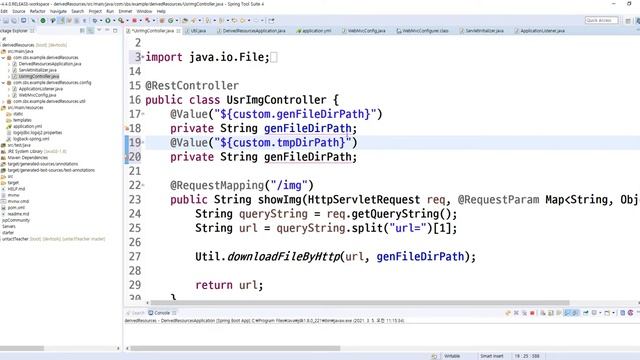Open the Navigate menu
This screenshot has height=360, width=640.
(58, 11)
